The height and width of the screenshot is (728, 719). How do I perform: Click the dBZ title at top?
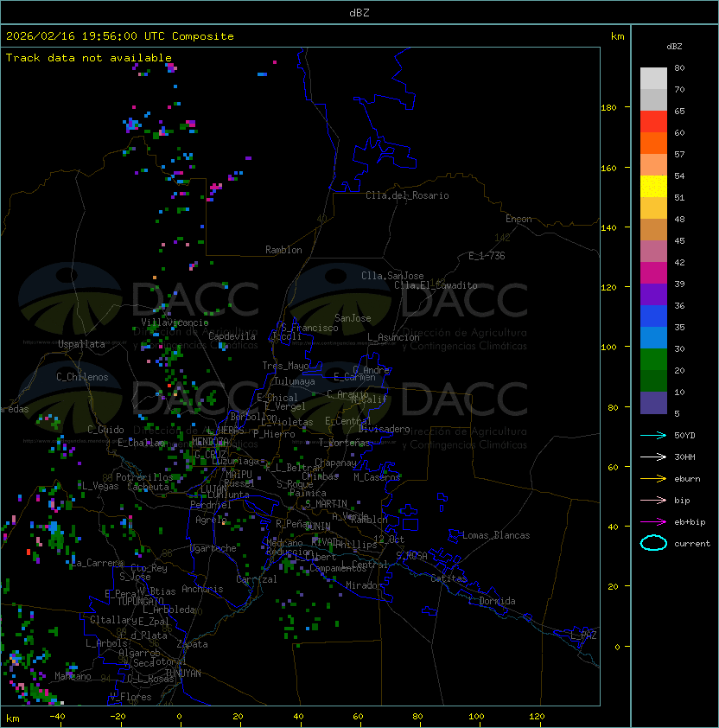coord(359,12)
